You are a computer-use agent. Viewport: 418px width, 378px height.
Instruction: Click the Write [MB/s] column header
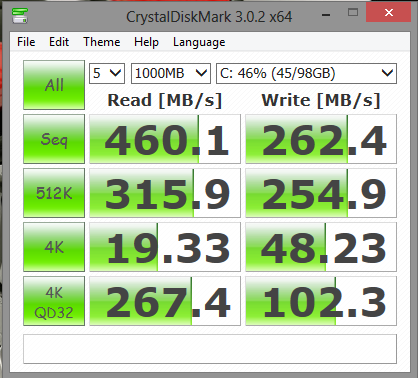(x=321, y=100)
